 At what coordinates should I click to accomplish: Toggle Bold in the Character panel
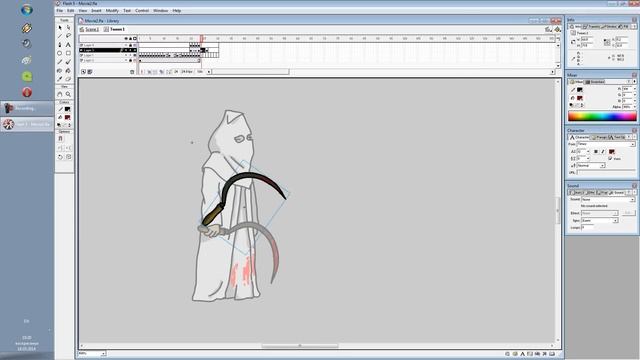(x=596, y=151)
